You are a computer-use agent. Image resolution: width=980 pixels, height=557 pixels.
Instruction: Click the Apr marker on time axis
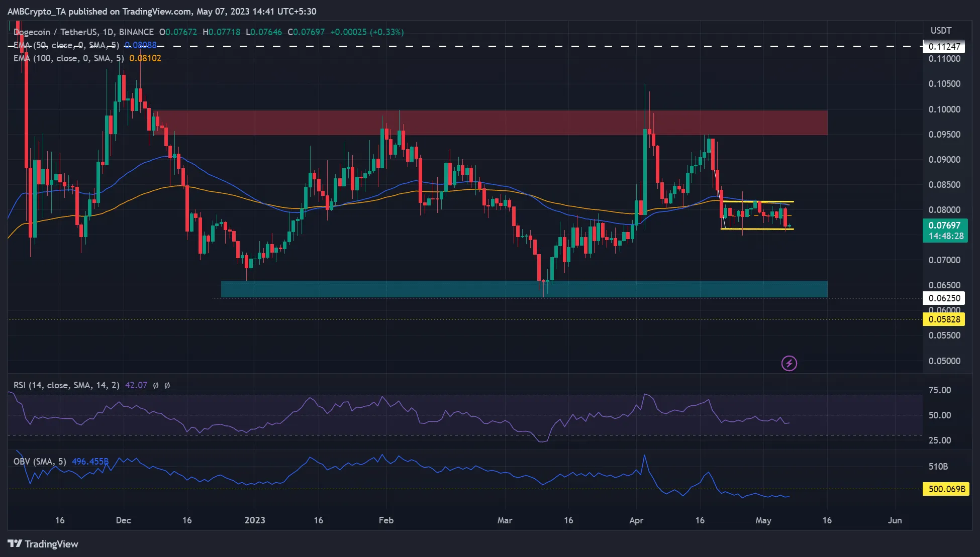click(x=636, y=520)
